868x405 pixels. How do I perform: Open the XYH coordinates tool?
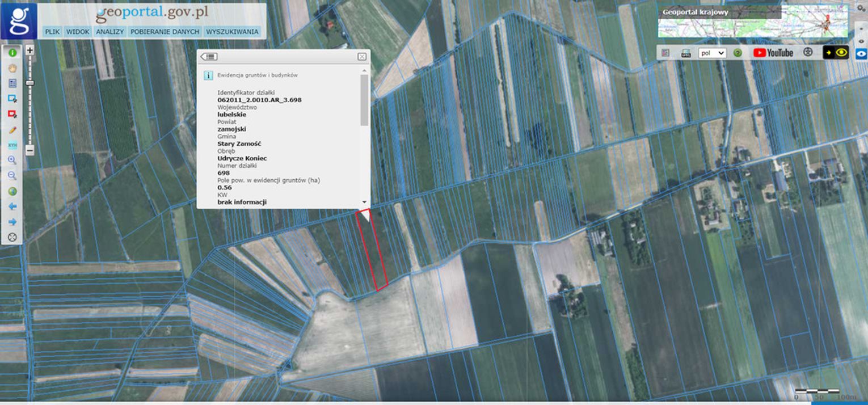tap(12, 145)
